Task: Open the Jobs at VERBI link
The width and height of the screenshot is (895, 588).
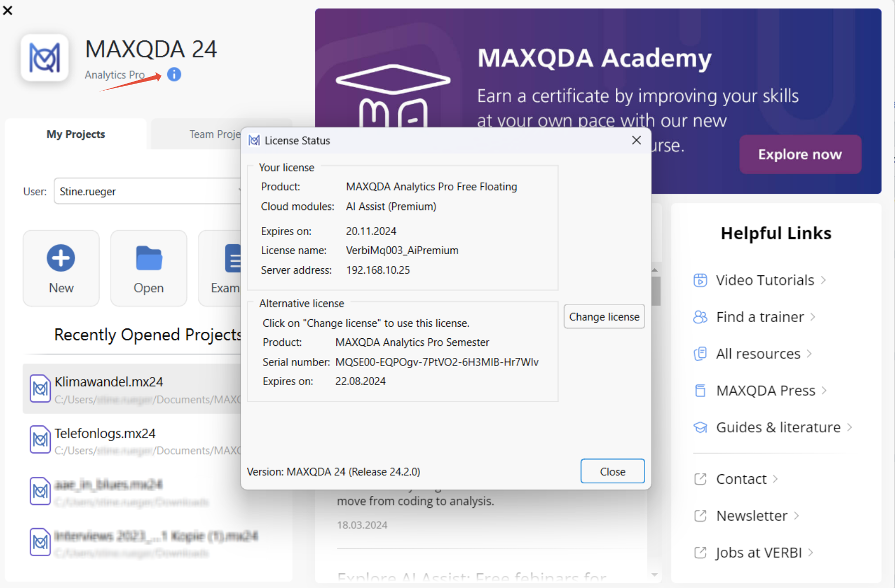Action: (759, 552)
